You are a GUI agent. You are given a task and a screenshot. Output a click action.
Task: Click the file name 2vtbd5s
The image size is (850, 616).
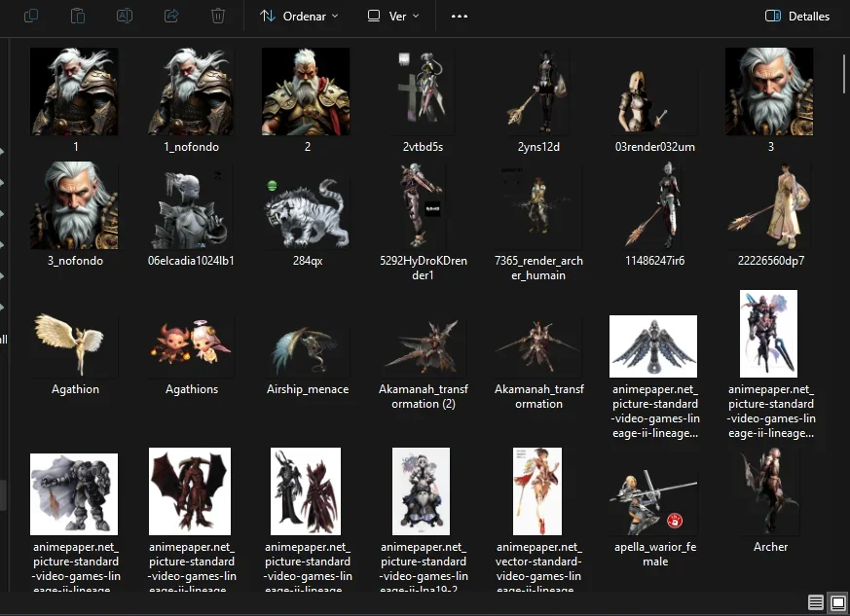(423, 147)
